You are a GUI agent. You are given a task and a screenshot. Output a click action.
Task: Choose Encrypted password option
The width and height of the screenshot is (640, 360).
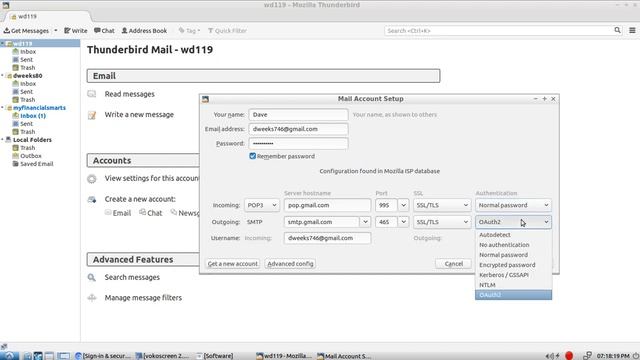[x=513, y=265]
